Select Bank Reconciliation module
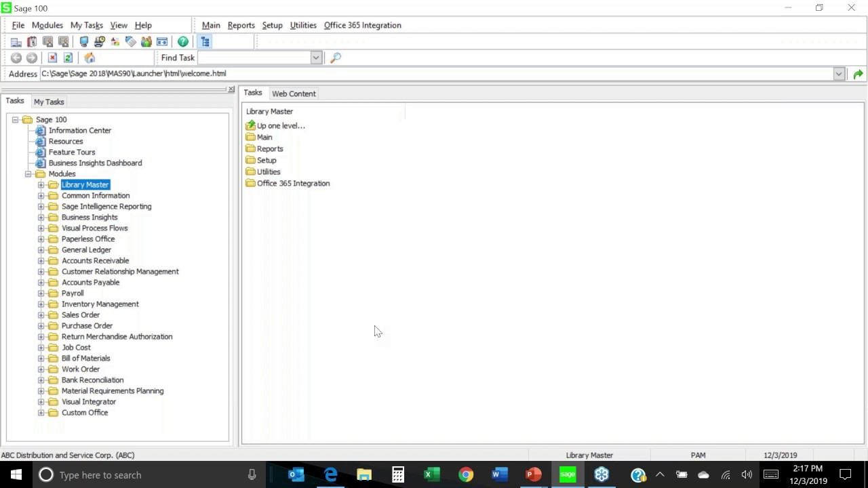868x488 pixels. 92,380
